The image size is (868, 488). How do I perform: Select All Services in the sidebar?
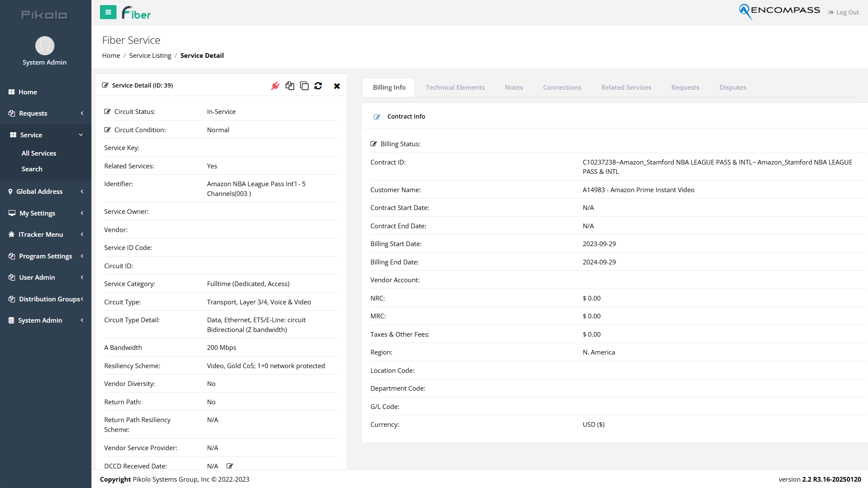(39, 153)
